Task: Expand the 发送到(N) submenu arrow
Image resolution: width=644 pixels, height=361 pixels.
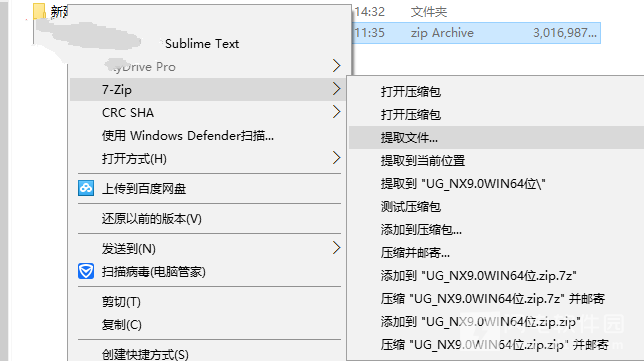Action: (x=336, y=248)
